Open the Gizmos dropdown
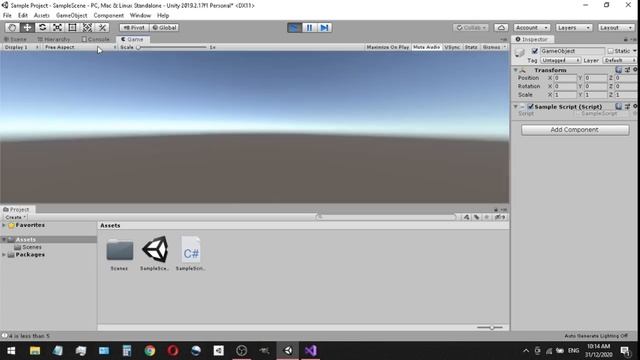This screenshot has width=640, height=360. 494,47
